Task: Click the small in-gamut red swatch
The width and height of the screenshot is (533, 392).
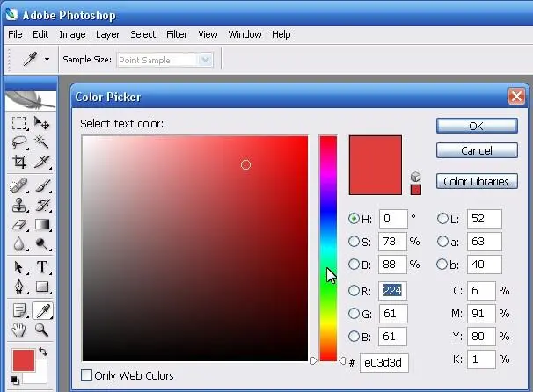Action: tap(416, 190)
